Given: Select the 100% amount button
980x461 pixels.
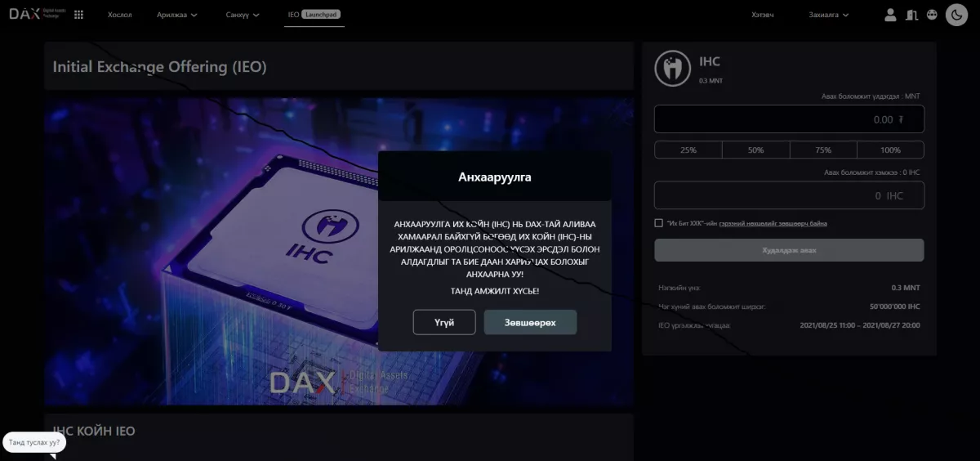Looking at the screenshot, I should click(x=890, y=150).
